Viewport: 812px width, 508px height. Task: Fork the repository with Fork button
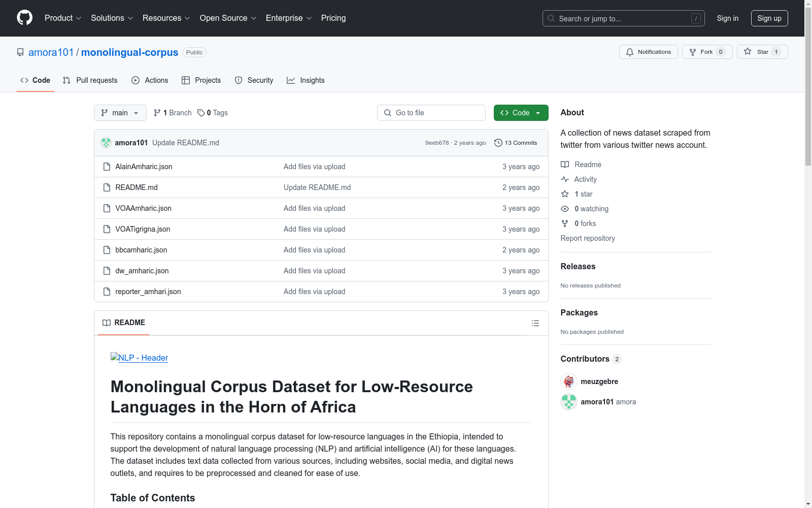[x=707, y=52]
